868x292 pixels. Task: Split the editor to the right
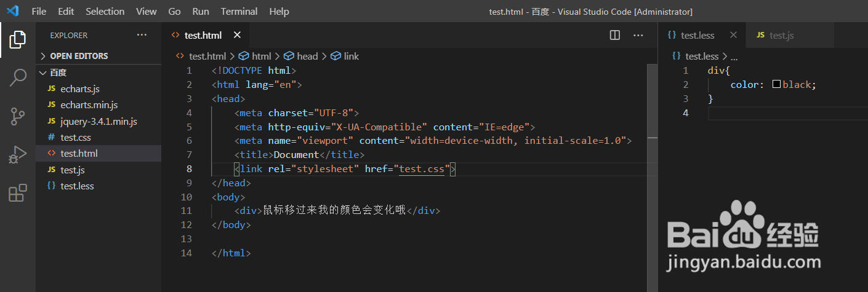point(614,35)
